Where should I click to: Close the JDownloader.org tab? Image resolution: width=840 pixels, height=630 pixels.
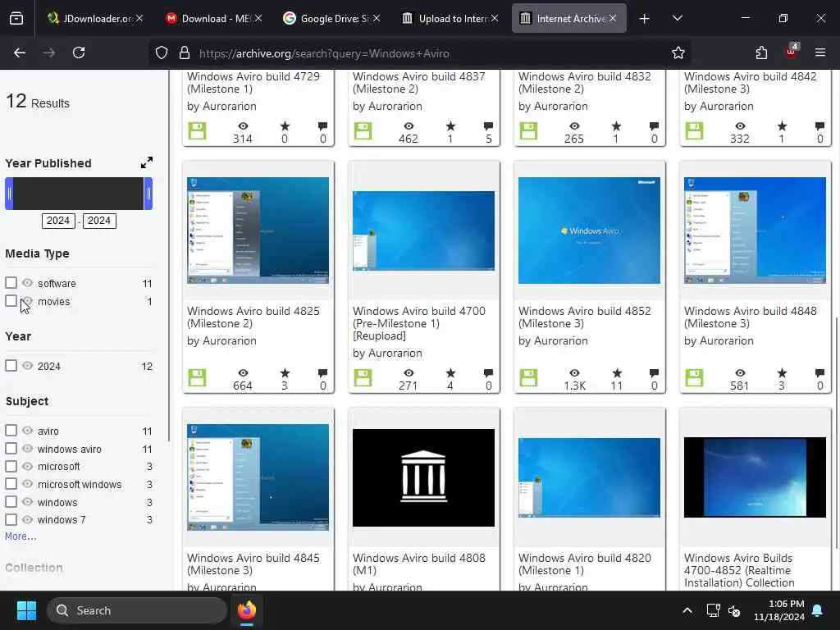(x=139, y=18)
